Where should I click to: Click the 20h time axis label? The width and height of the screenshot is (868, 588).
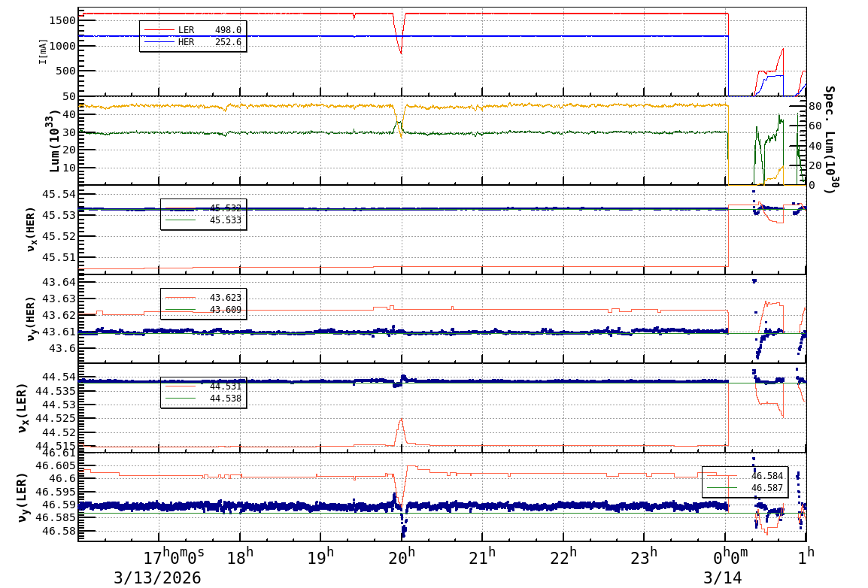pyautogui.click(x=402, y=556)
